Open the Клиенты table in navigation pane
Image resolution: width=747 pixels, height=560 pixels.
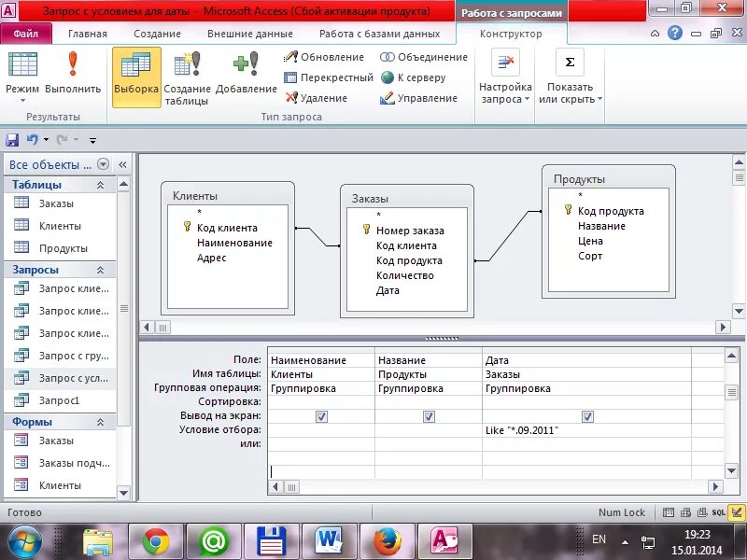[x=60, y=226]
